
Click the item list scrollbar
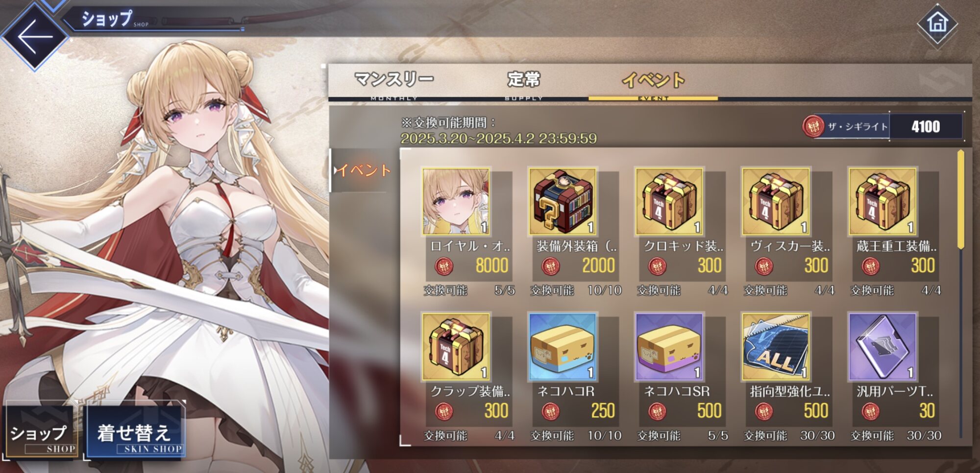[x=961, y=294]
